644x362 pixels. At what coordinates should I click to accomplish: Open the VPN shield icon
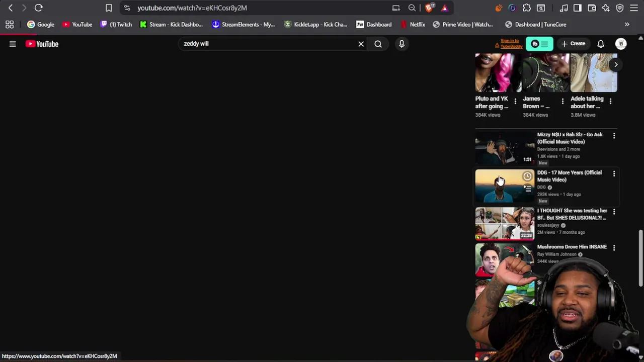pos(620,8)
